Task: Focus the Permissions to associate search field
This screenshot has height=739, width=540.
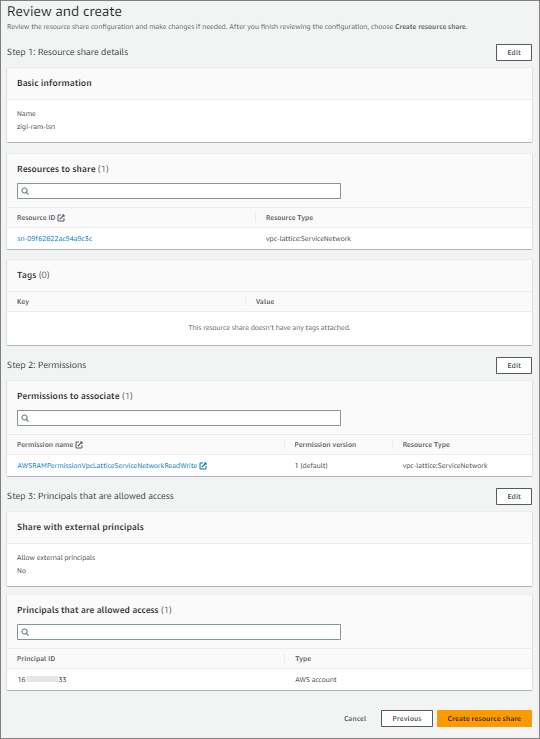Action: [179, 418]
